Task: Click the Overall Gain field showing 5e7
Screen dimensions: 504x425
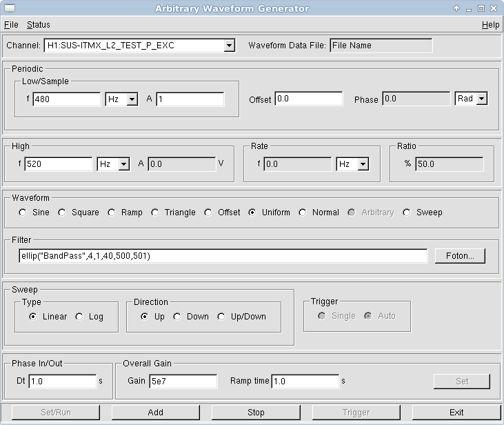Action: (183, 382)
